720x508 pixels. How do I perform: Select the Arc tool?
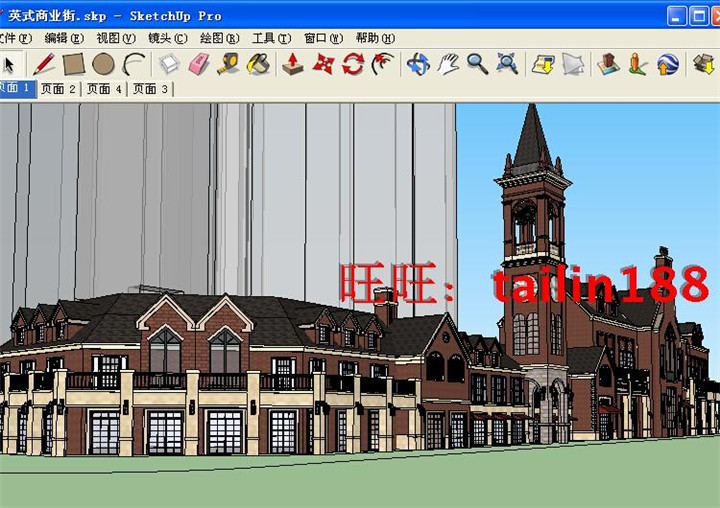[x=134, y=64]
